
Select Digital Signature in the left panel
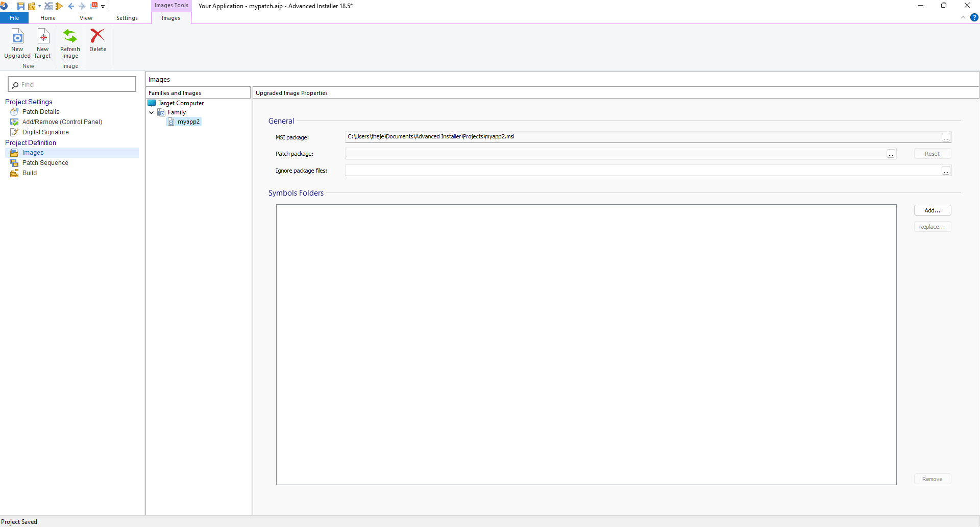tap(45, 132)
